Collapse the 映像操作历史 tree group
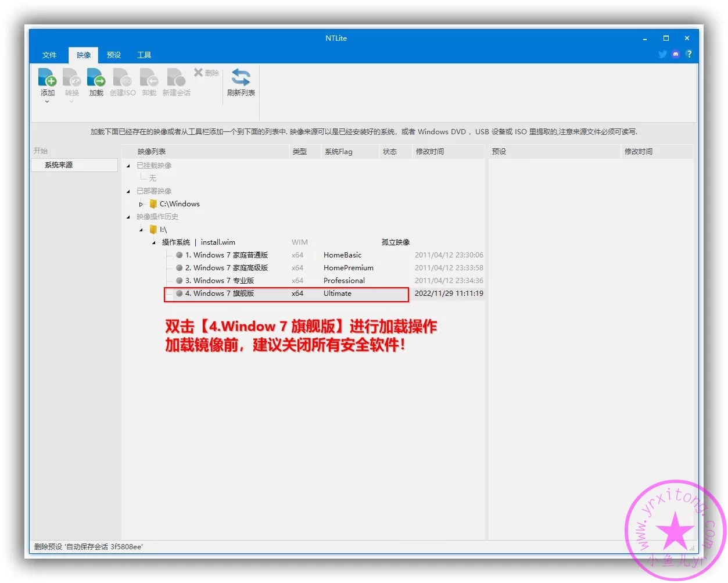The width and height of the screenshot is (728, 583). [128, 217]
